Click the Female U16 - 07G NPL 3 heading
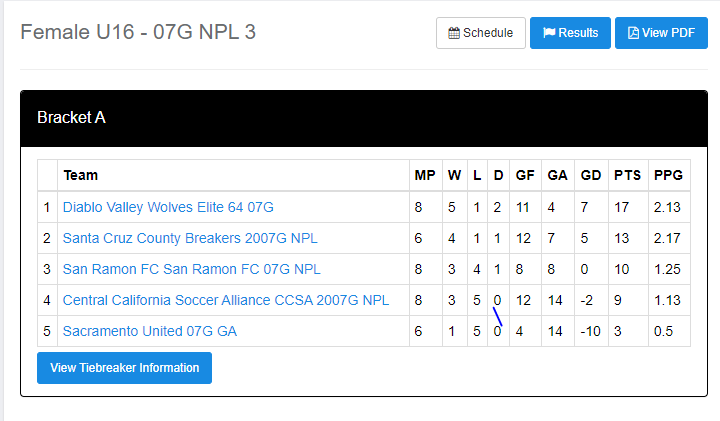The height and width of the screenshot is (421, 720). [138, 32]
